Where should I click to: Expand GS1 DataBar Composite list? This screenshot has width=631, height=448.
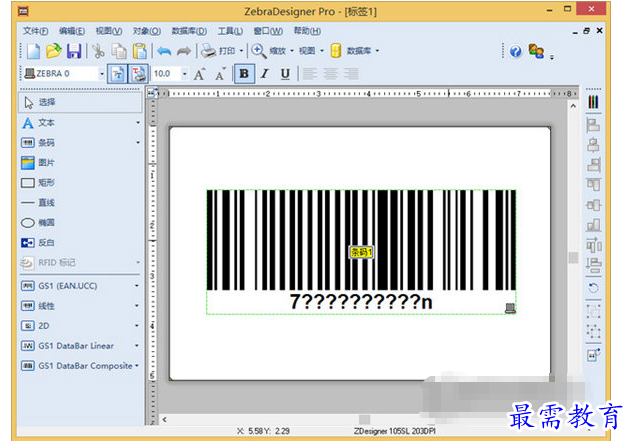click(137, 365)
